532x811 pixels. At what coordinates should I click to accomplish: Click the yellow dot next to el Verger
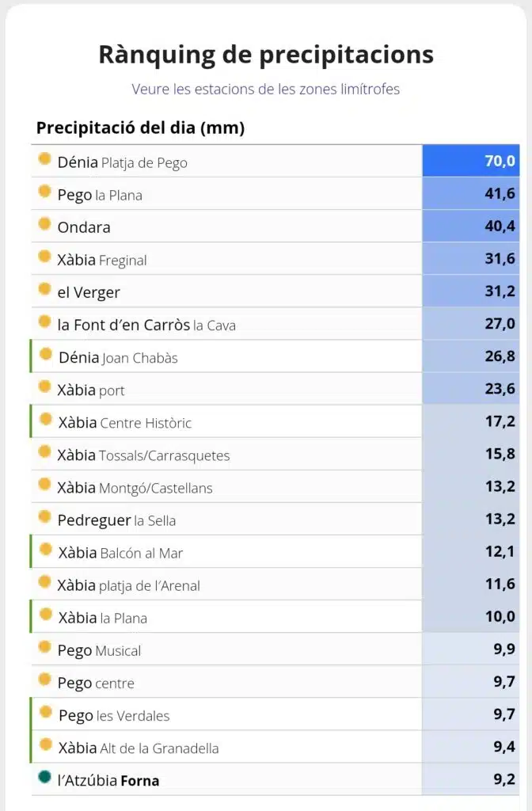click(44, 289)
